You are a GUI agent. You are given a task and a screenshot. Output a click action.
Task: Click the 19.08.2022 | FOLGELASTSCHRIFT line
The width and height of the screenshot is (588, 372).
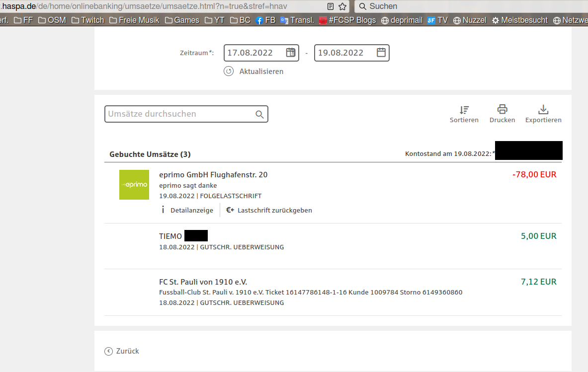[210, 196]
